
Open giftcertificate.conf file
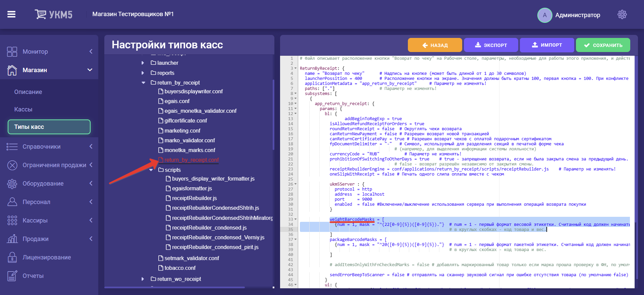point(186,120)
